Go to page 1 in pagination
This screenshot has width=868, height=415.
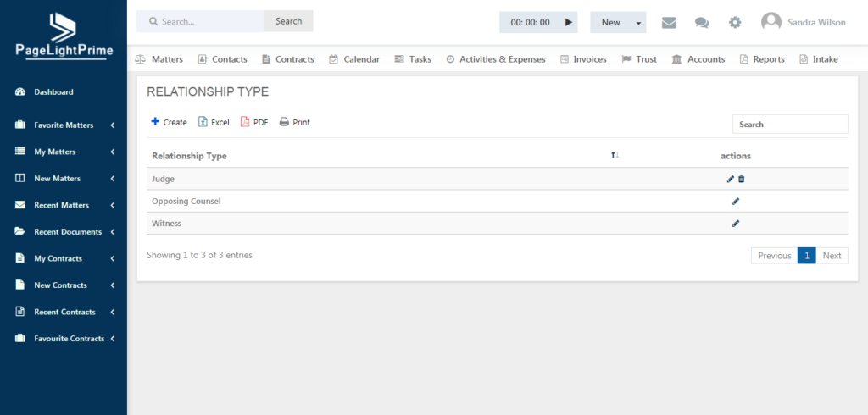[x=807, y=256]
